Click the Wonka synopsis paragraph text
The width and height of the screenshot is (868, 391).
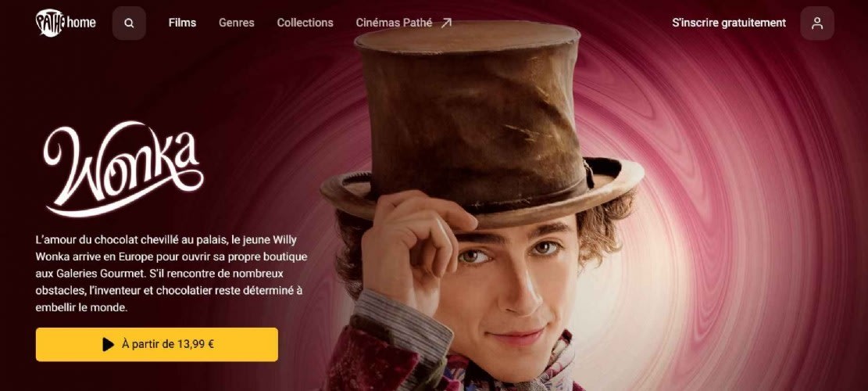pos(171,274)
